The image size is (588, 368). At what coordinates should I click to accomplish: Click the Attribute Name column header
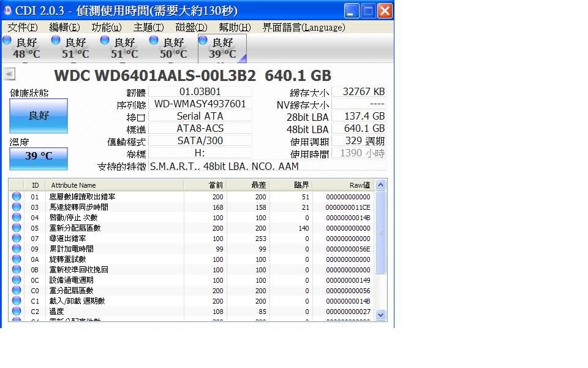coord(115,185)
